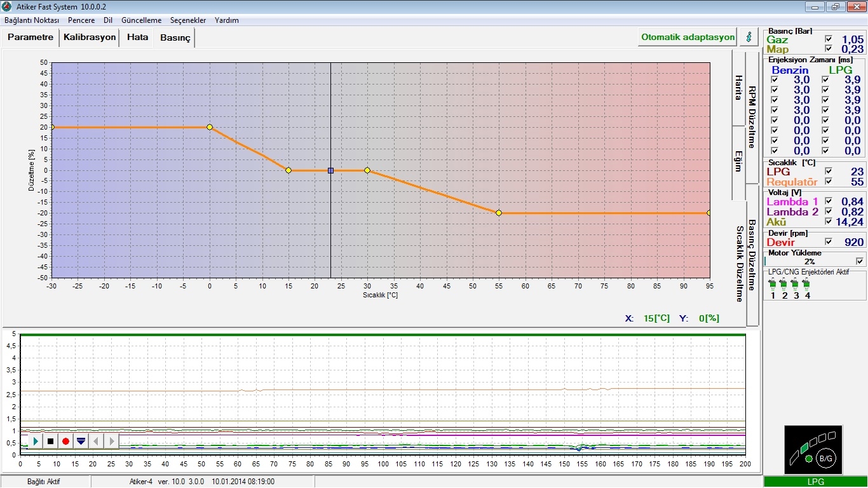Click the green LED on the switch panel
Viewport: 868px width, 488px height.
tap(808, 459)
